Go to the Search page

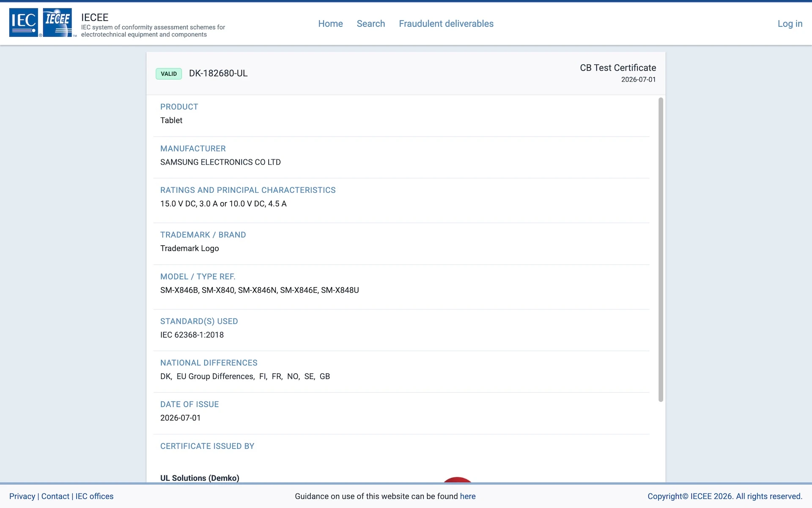pos(371,24)
